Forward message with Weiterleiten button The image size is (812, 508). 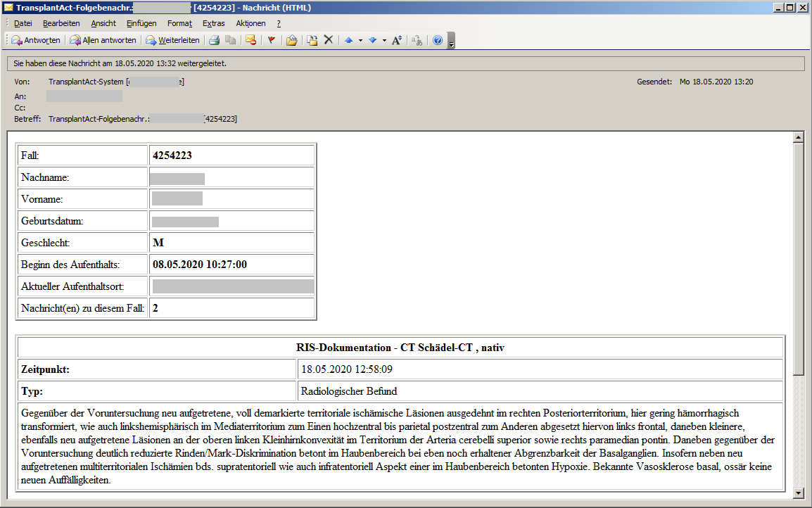[172, 40]
